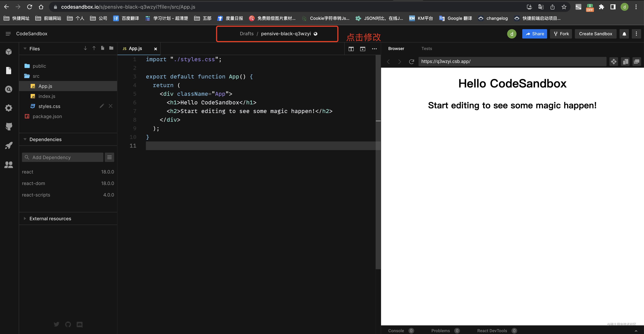The height and width of the screenshot is (334, 644).
Task: Open the Discord link at sidebar bottom
Action: pos(79,324)
